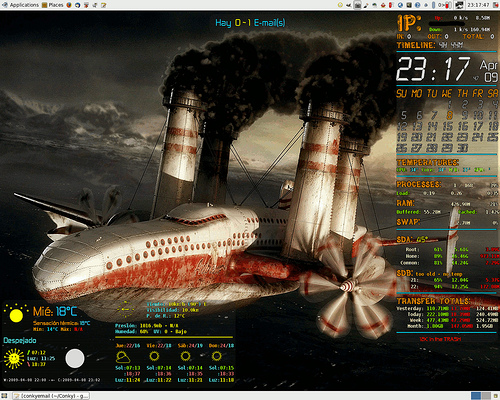This screenshot has height=400, width=500.
Task: Click the PROCESSES heading
Action: click(419, 184)
